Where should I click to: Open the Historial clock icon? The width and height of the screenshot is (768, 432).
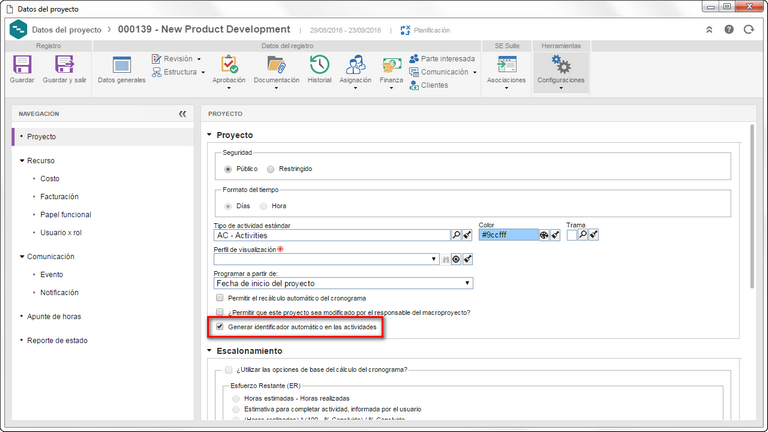coord(319,65)
